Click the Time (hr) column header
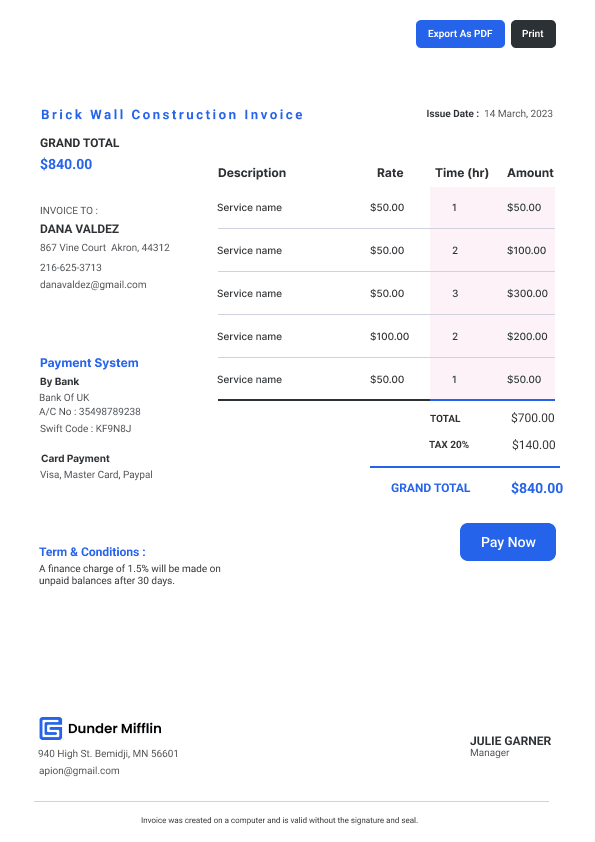The image size is (595, 842). click(x=462, y=173)
